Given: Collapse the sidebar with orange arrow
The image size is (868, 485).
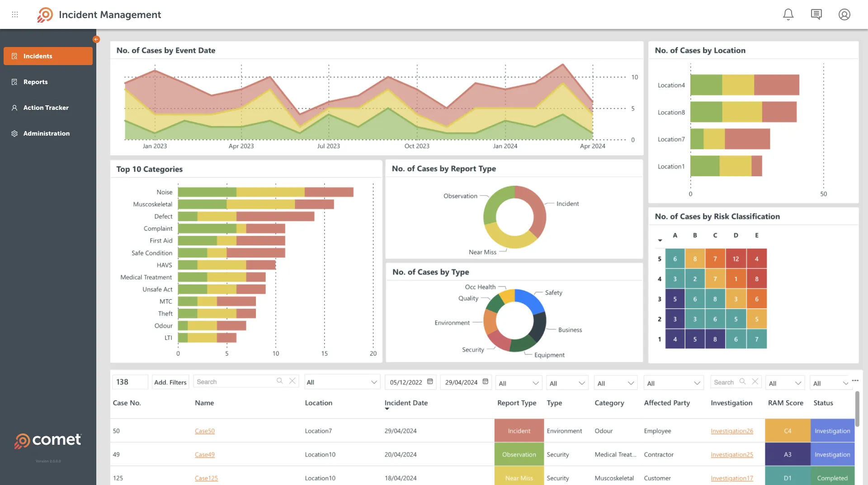Looking at the screenshot, I should click(x=96, y=39).
